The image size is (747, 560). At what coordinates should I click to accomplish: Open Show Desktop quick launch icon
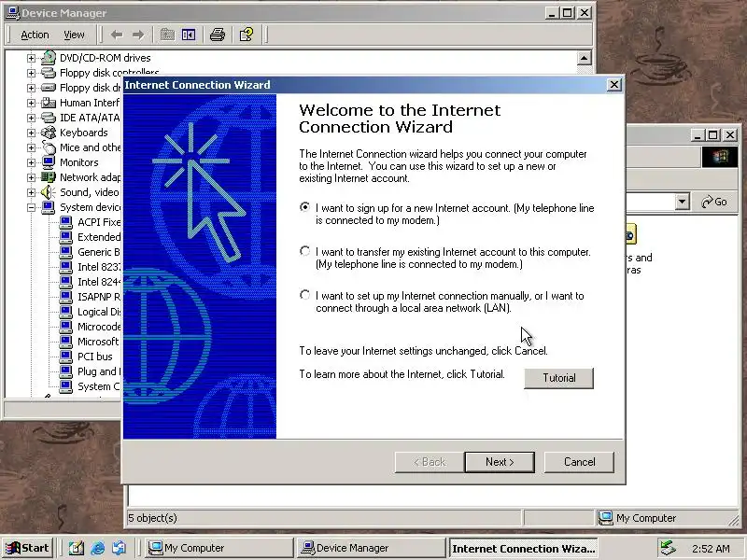77,548
